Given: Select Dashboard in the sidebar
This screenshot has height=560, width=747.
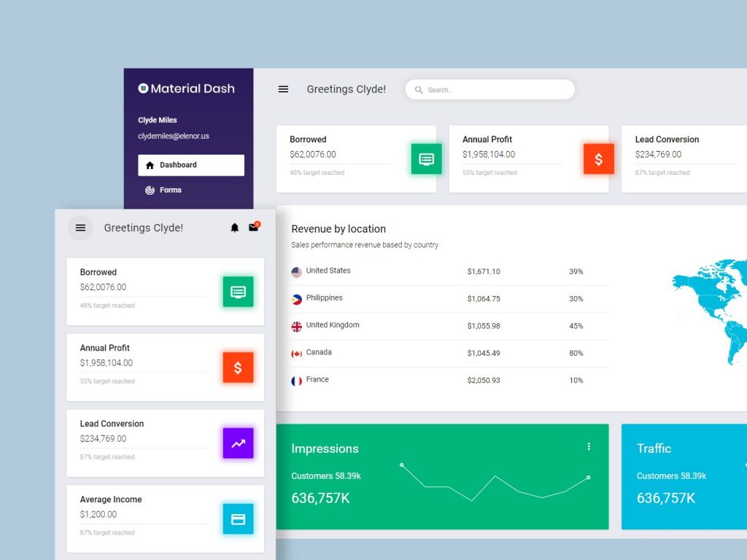Looking at the screenshot, I should click(191, 166).
